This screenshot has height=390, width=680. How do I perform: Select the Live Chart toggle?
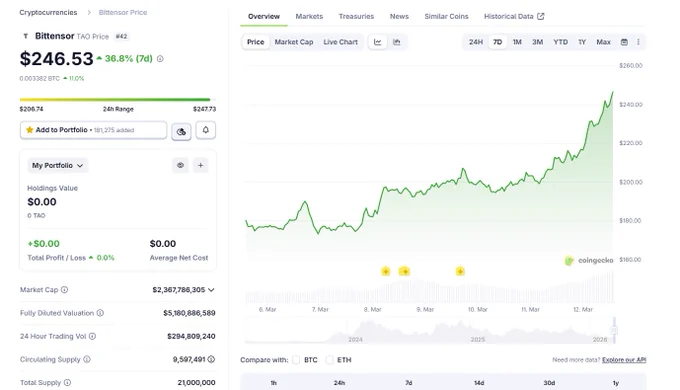point(340,42)
